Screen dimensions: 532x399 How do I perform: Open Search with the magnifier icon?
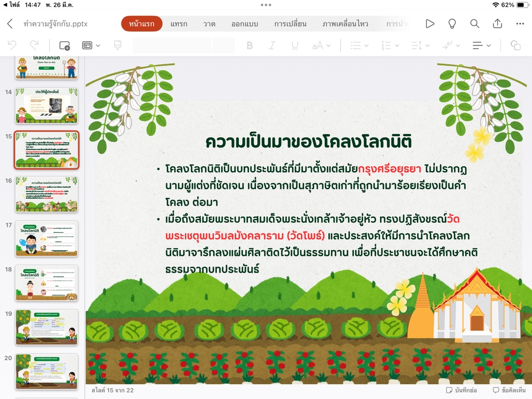pyautogui.click(x=474, y=23)
